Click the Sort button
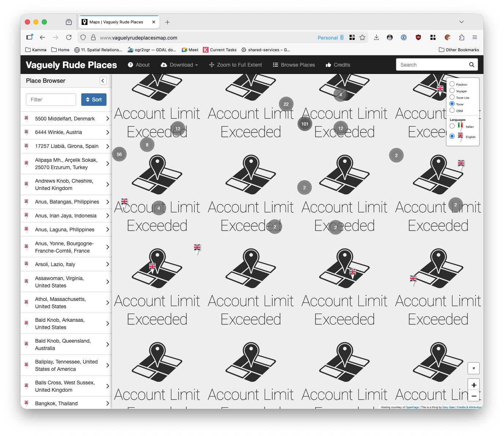504x436 pixels. pyautogui.click(x=94, y=100)
